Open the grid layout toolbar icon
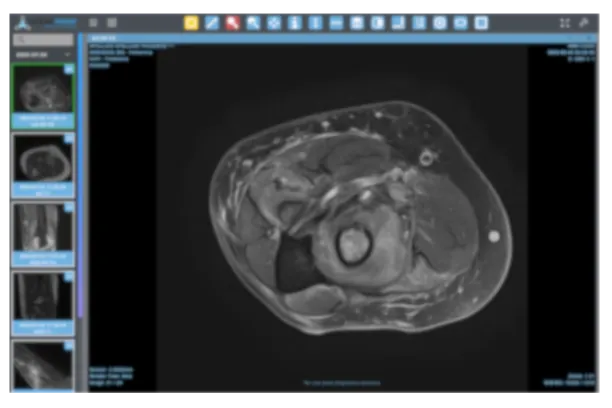Screen dimensions: 612x408 pyautogui.click(x=357, y=23)
